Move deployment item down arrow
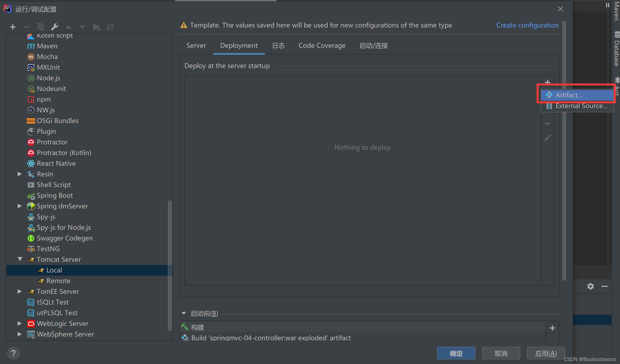The height and width of the screenshot is (364, 620). tap(548, 124)
